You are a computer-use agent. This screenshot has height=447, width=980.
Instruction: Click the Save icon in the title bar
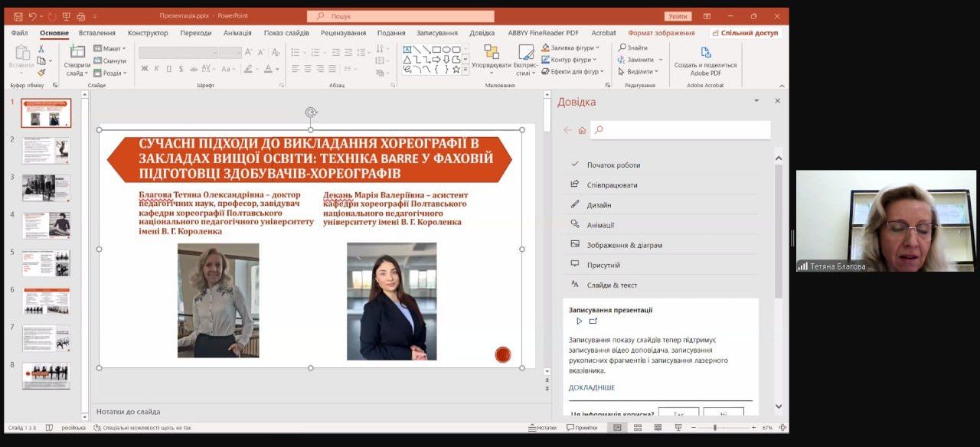pos(18,16)
